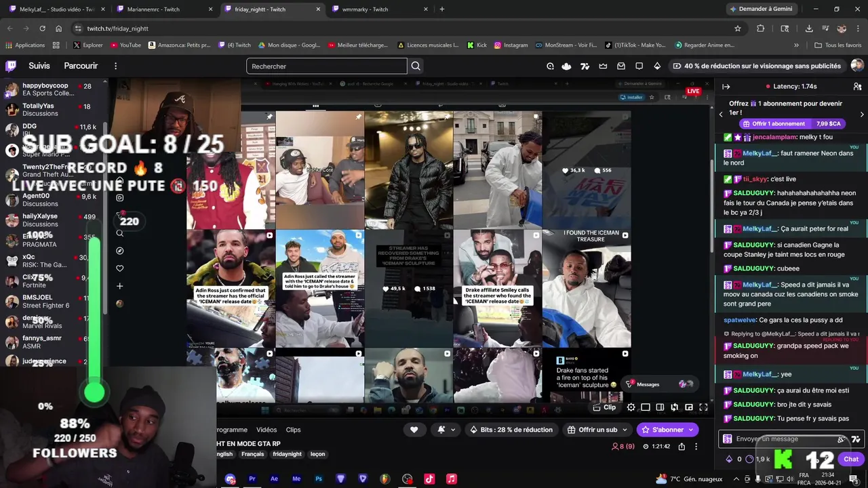Toggle picture-in-picture mini player
This screenshot has width=868, height=488.
click(689, 407)
